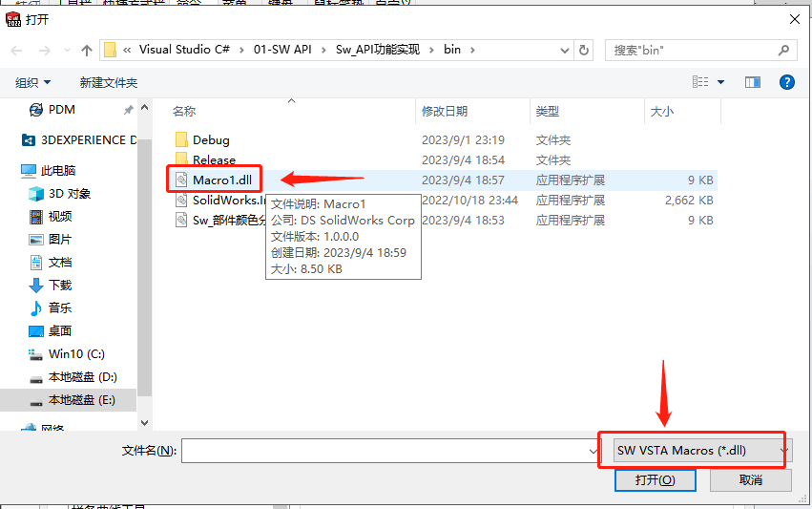Click sidebar scrollbar up arrow
The height and width of the screenshot is (509, 812).
pos(144,107)
